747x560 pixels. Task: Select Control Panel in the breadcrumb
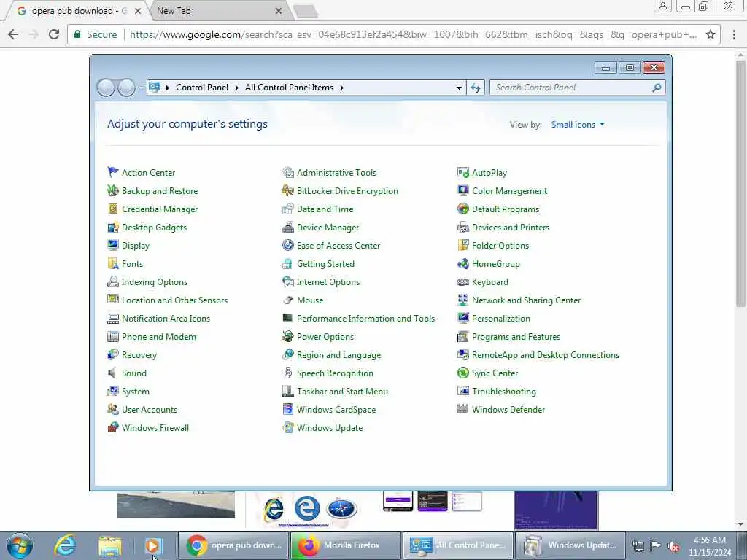[202, 87]
